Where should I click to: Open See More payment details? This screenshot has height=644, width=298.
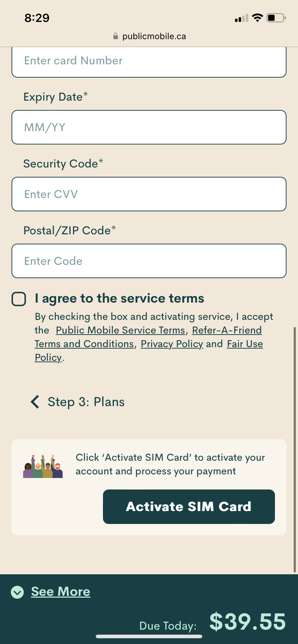pyautogui.click(x=60, y=591)
